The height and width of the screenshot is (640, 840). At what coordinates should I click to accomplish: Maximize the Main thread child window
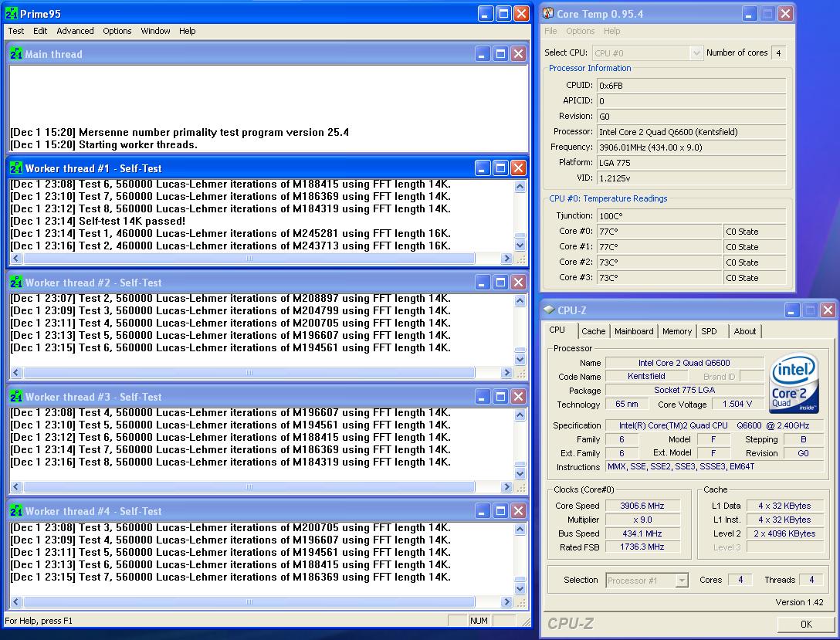[x=500, y=53]
